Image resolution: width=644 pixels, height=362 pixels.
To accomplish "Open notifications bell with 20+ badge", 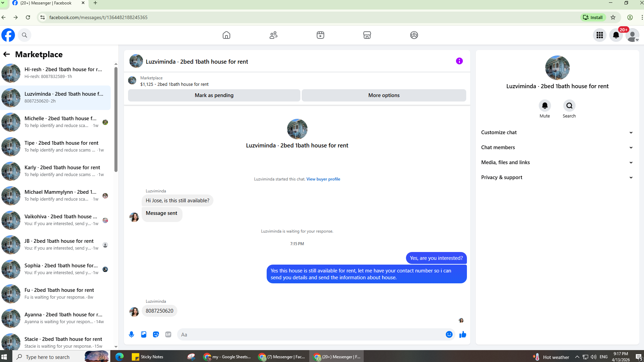I will tap(616, 35).
